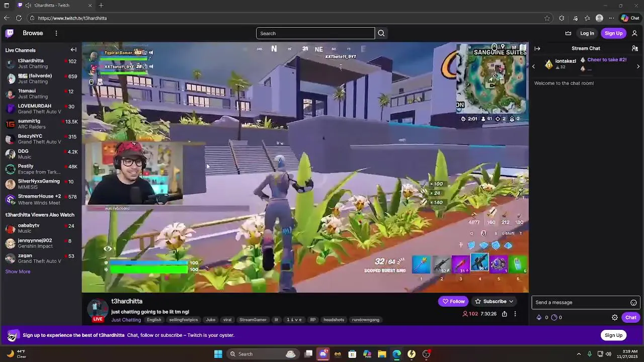Open LOVEMURDAH channel in sidebar
644x362 pixels.
click(x=41, y=109)
